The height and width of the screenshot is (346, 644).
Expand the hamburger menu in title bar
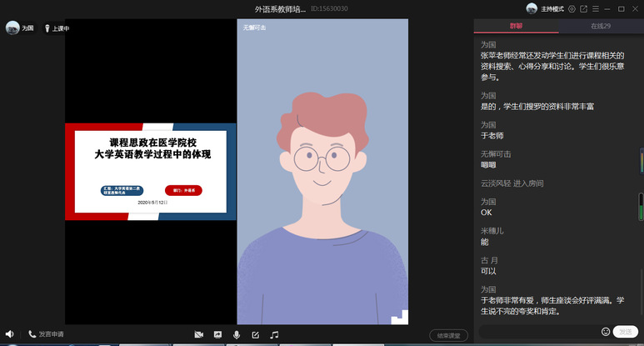click(x=596, y=8)
